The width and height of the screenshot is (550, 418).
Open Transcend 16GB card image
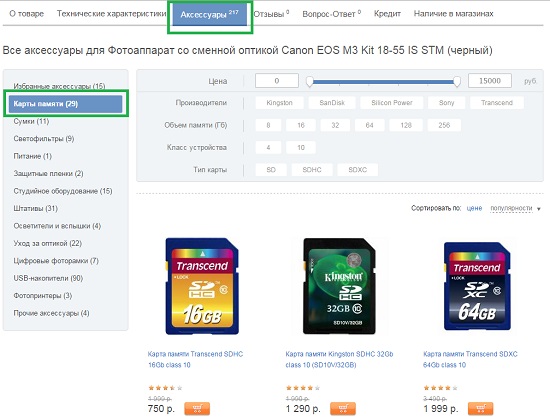click(202, 286)
